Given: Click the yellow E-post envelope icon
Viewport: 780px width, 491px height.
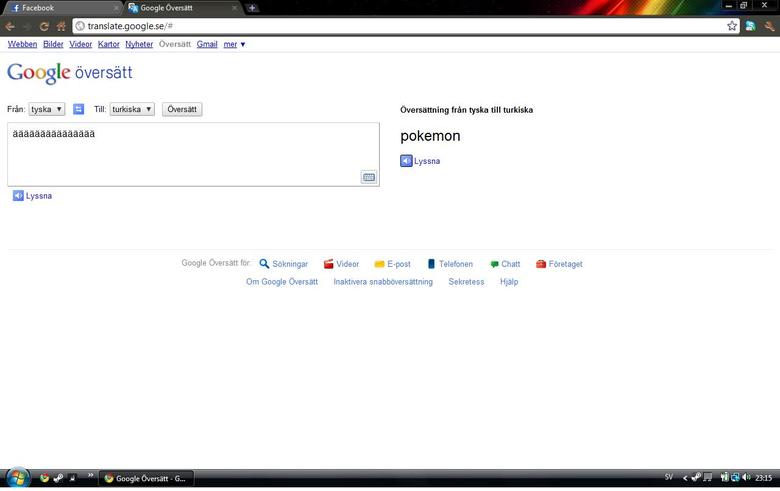Looking at the screenshot, I should 379,264.
